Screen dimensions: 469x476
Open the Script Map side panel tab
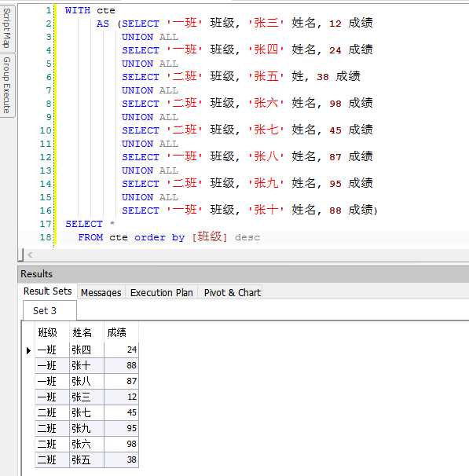point(7,28)
